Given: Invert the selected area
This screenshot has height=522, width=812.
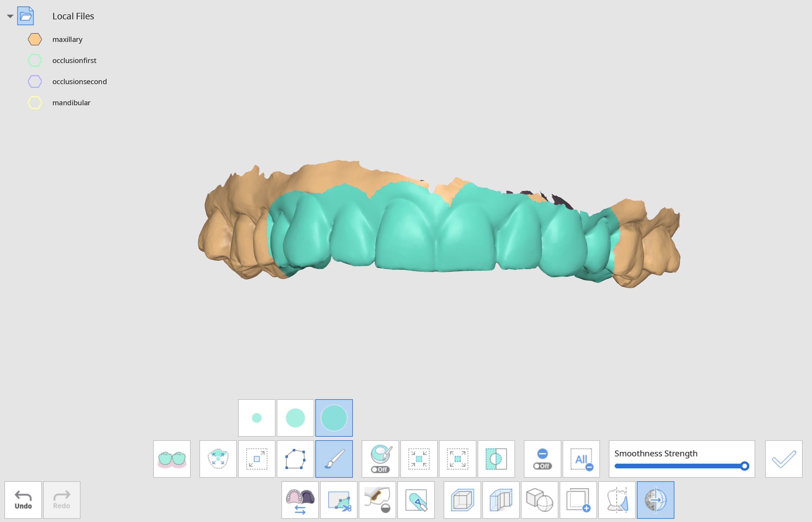Looking at the screenshot, I should 496,459.
